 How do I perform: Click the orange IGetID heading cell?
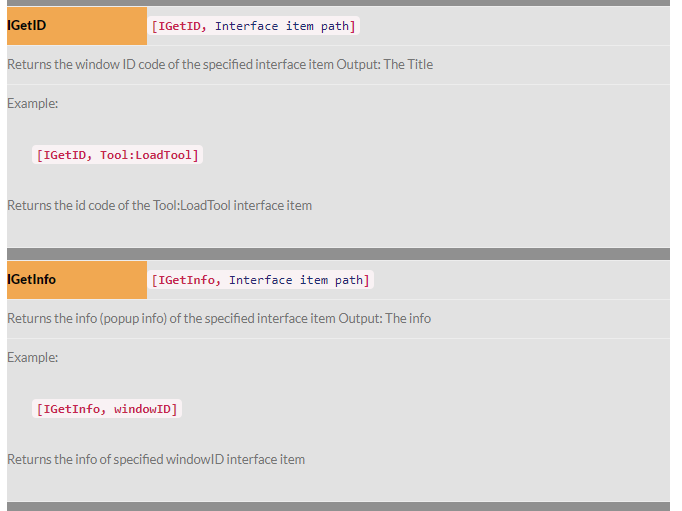tap(77, 26)
